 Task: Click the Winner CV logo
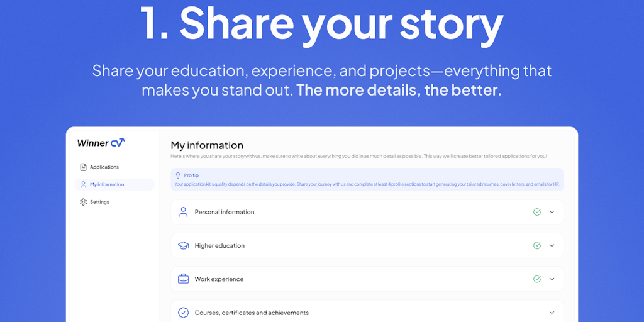pos(101,143)
